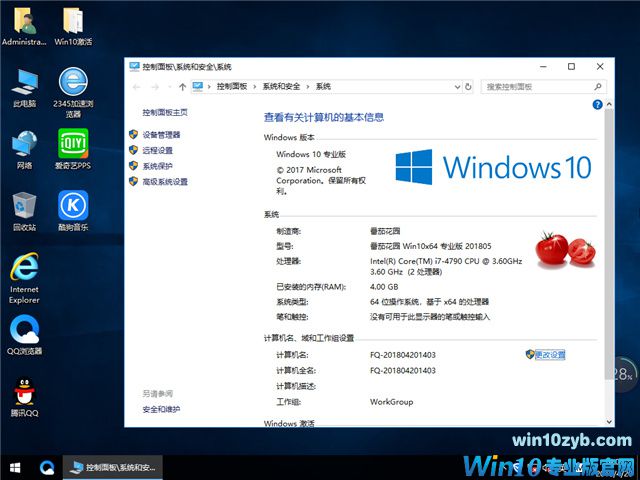
Task: Open Internet Explorer desktop shortcut
Action: coord(24,278)
